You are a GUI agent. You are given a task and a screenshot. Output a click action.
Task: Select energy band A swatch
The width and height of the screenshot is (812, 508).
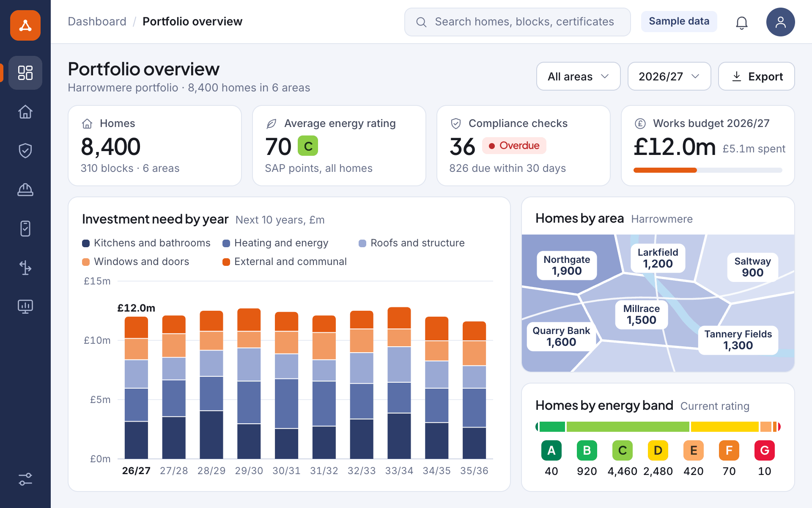point(551,450)
